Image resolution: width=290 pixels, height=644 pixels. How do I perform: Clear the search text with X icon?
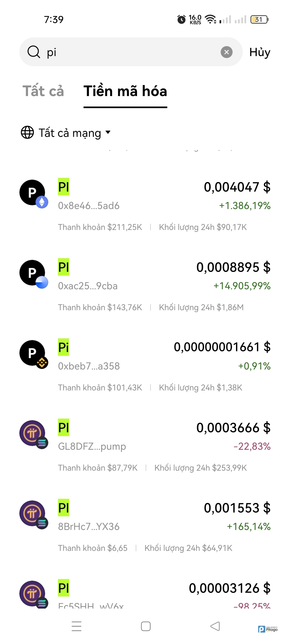point(226,52)
